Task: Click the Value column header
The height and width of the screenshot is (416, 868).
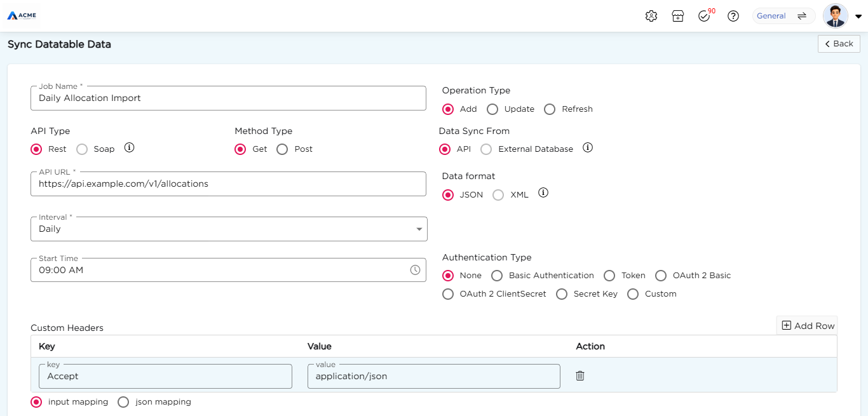Action: click(320, 346)
